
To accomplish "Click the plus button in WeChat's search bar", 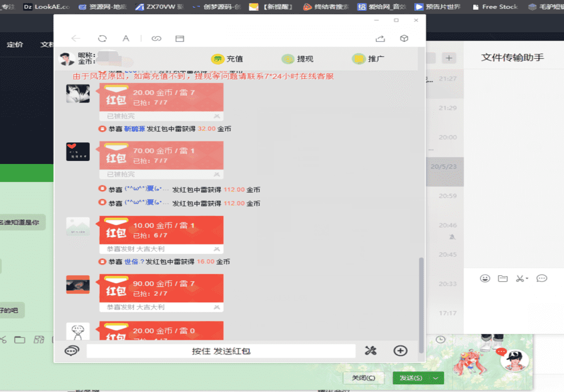I will tap(449, 58).
